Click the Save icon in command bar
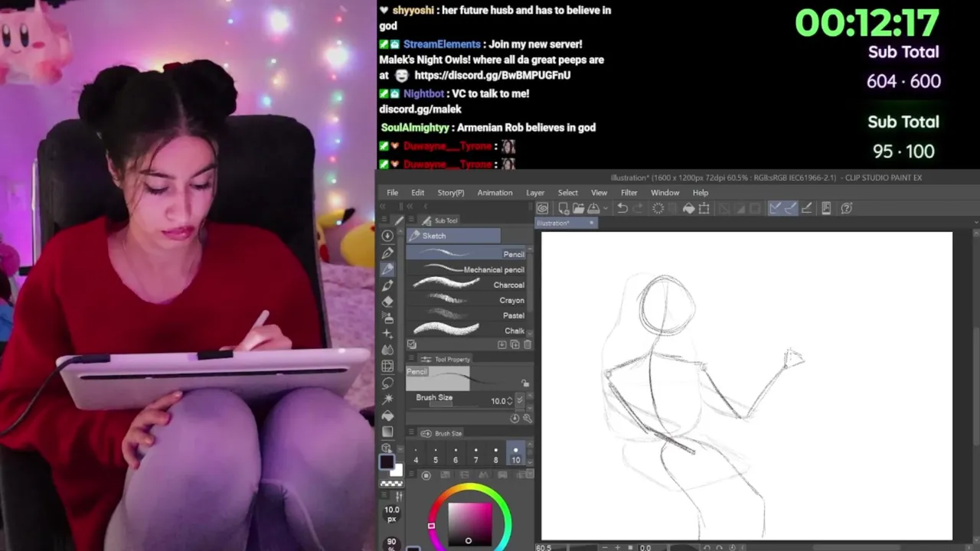 (593, 208)
